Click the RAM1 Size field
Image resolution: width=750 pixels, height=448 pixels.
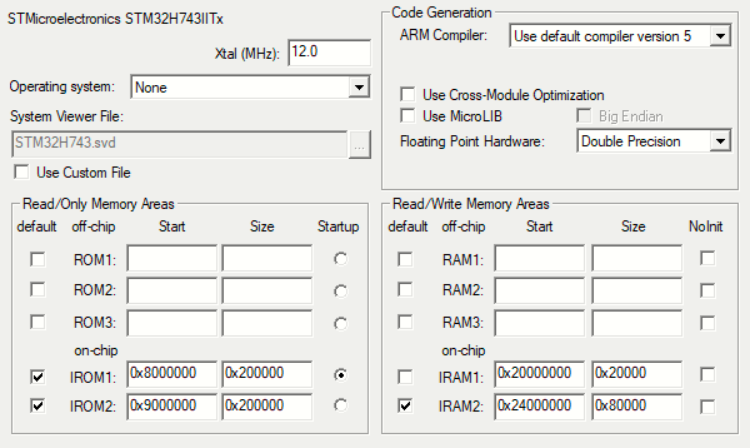pos(637,259)
